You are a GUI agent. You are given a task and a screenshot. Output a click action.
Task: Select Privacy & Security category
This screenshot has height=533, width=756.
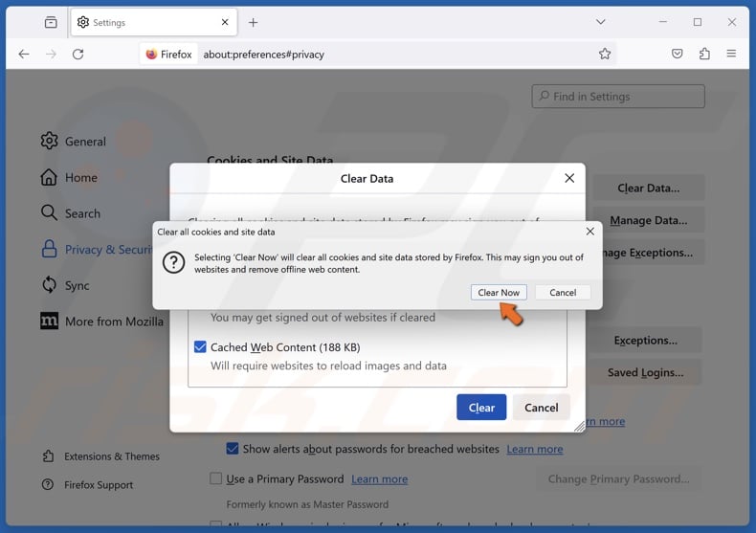click(97, 250)
